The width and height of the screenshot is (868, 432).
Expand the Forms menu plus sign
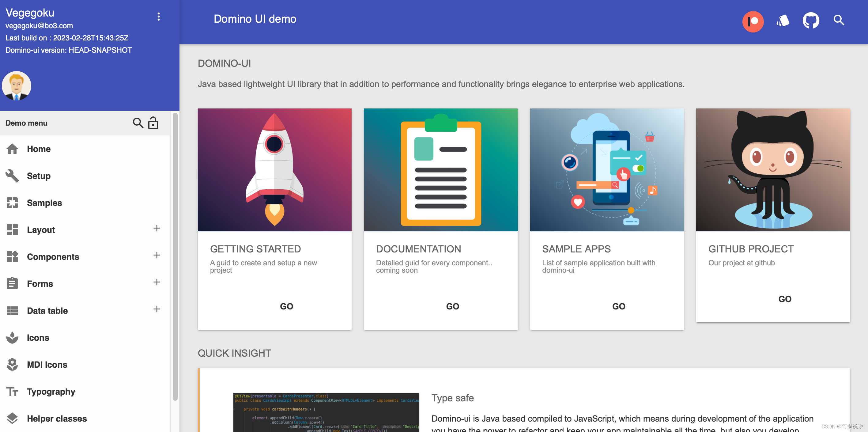point(157,282)
